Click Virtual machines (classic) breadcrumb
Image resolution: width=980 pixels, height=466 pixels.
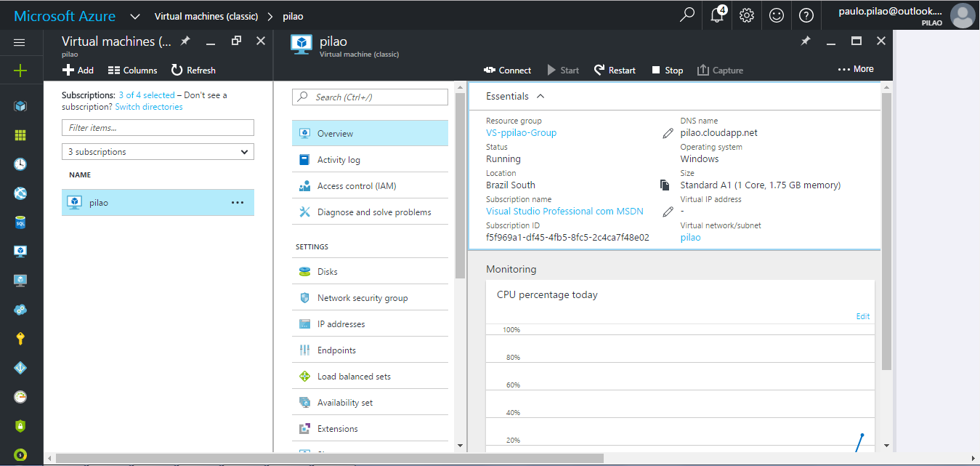[206, 16]
